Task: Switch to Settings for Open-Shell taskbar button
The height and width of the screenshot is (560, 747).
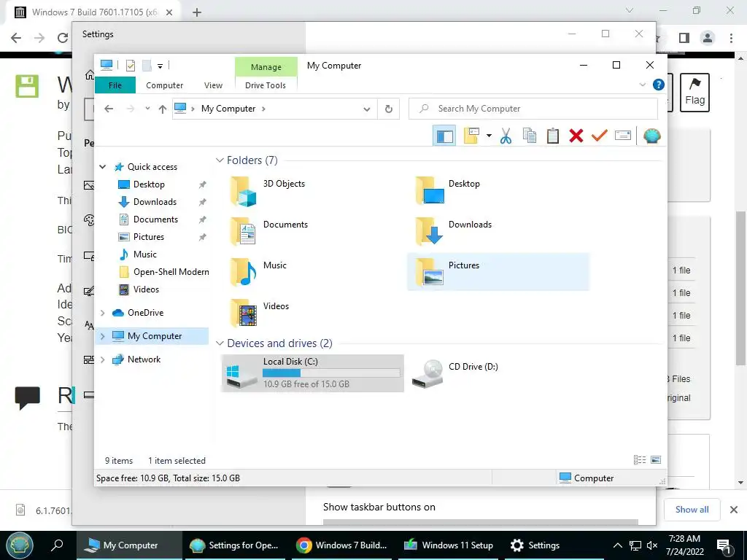Action: (x=236, y=545)
